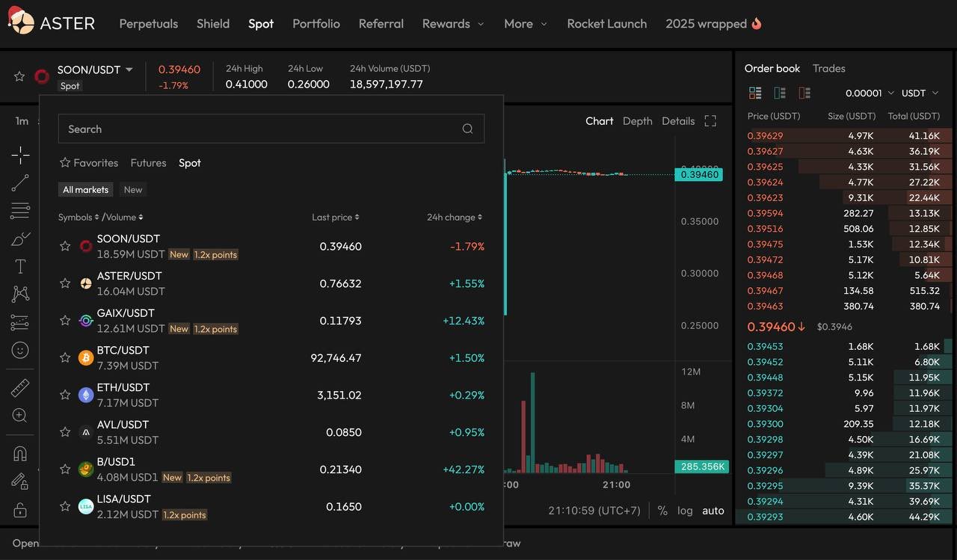Open the 0.00001 price precision dropdown
The width and height of the screenshot is (957, 560).
pos(870,93)
